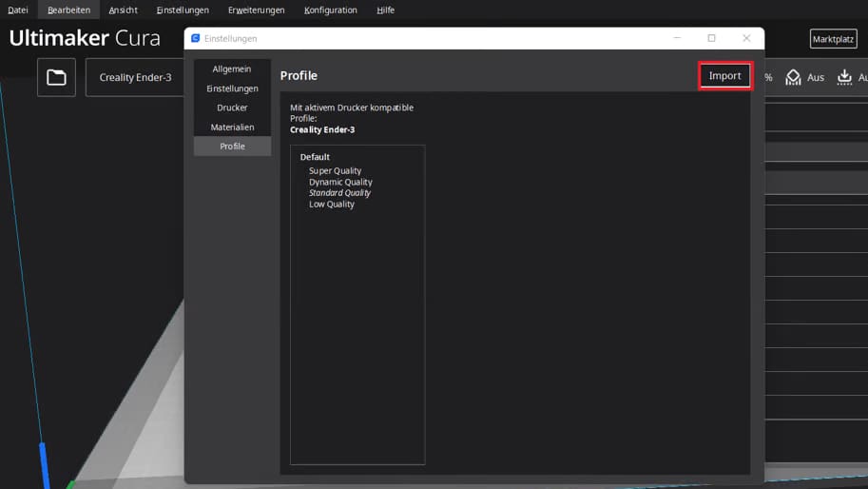Open the Bearbeiten menu
Screen dimensions: 868x489
point(68,10)
